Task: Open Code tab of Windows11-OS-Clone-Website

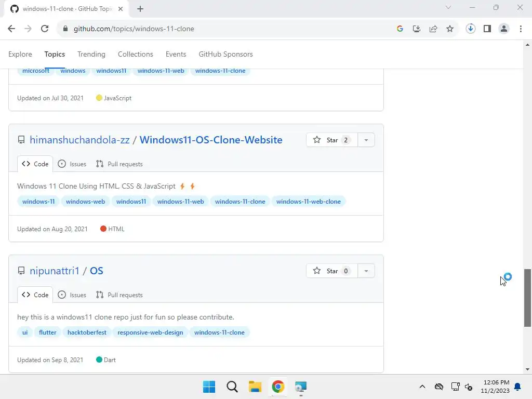Action: [35, 164]
